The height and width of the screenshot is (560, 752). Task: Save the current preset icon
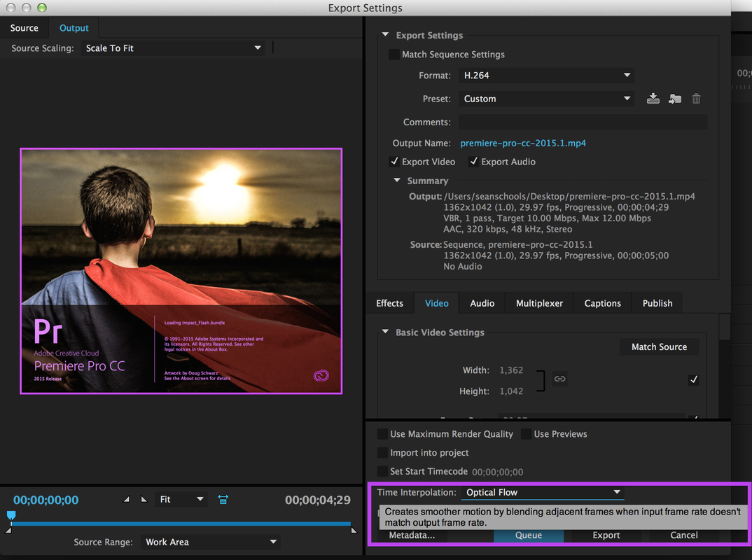653,99
